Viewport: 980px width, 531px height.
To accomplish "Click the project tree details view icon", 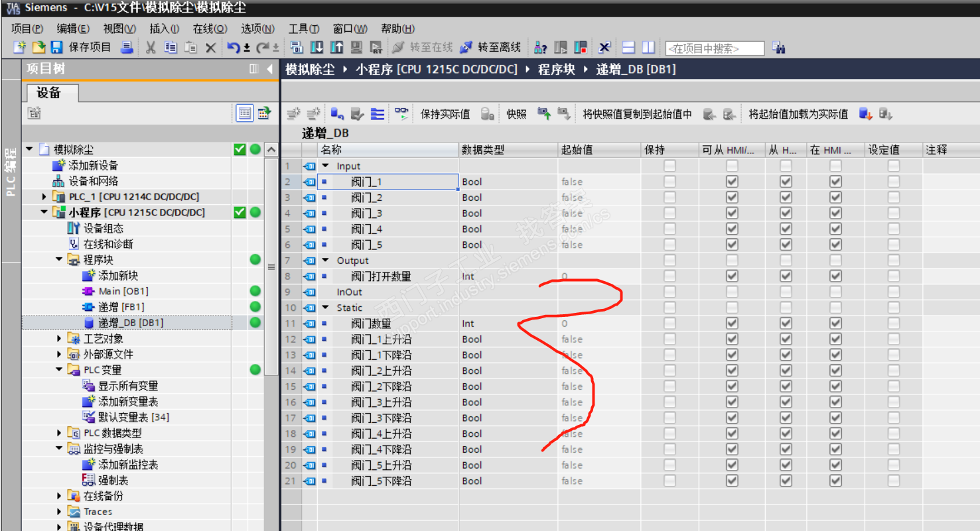I will point(245,113).
